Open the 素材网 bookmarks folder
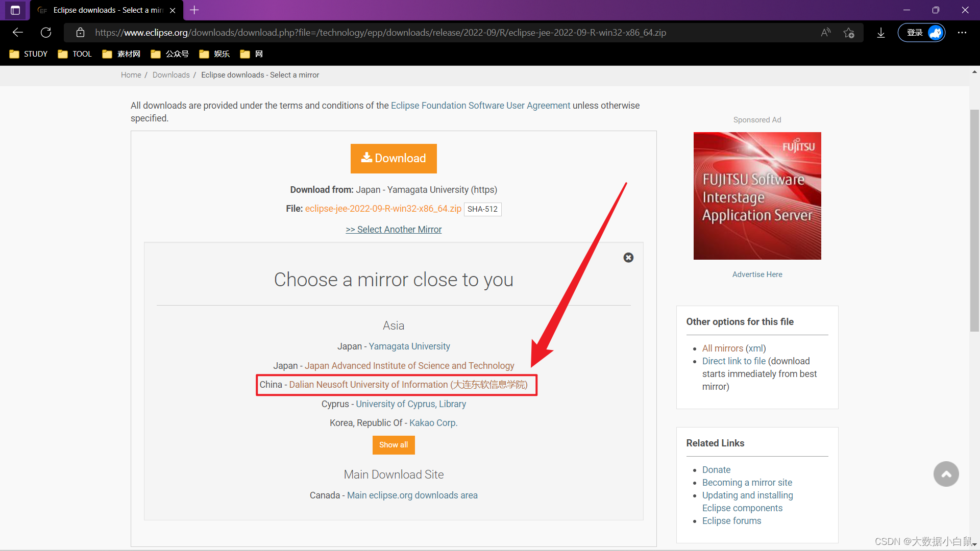Screen dimensions: 980x551 [x=121, y=54]
